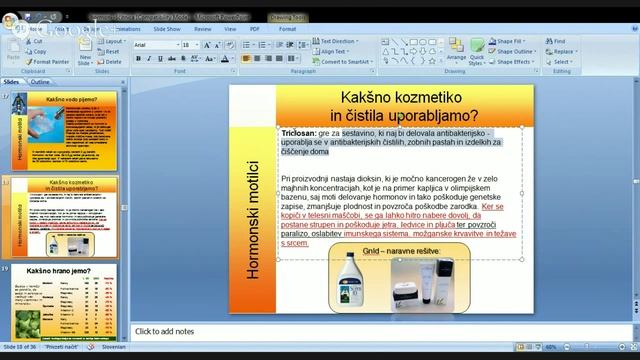
Task: Select the Oval shape in shapes gallery
Action: 423,42
